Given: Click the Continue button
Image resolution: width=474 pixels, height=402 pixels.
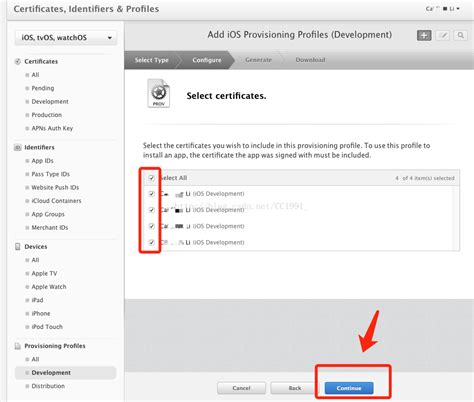Looking at the screenshot, I should tap(349, 388).
